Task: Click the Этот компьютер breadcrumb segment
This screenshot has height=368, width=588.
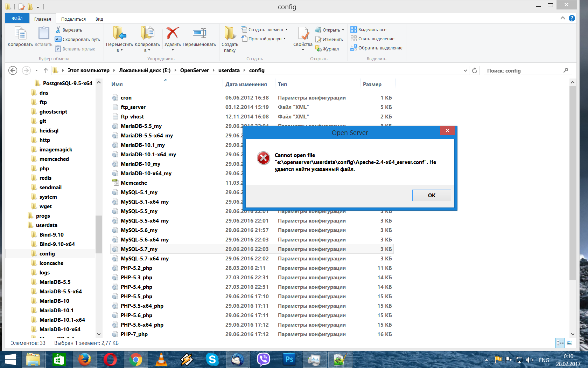Action: click(89, 70)
